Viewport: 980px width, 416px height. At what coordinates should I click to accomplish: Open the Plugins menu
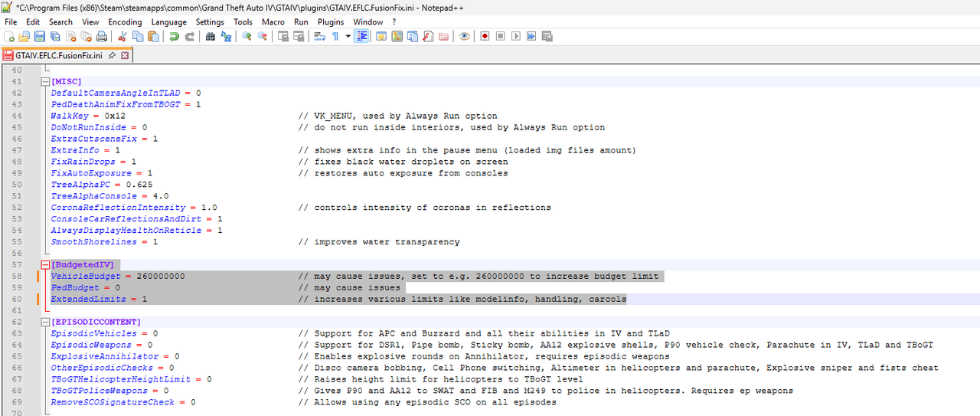tap(331, 22)
